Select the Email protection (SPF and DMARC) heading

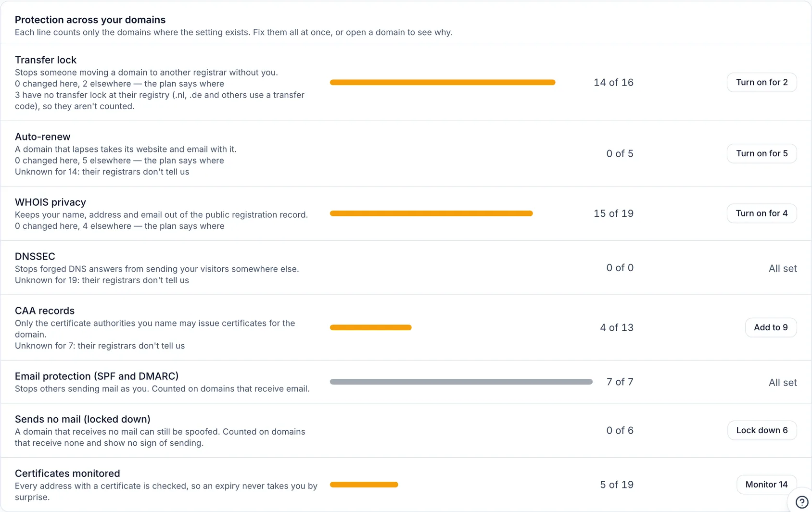[97, 376]
